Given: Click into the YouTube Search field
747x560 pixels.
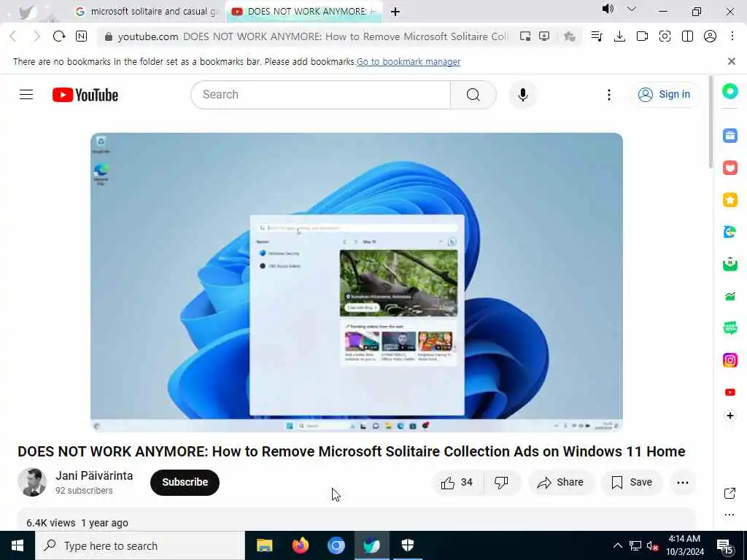Looking at the screenshot, I should [320, 95].
